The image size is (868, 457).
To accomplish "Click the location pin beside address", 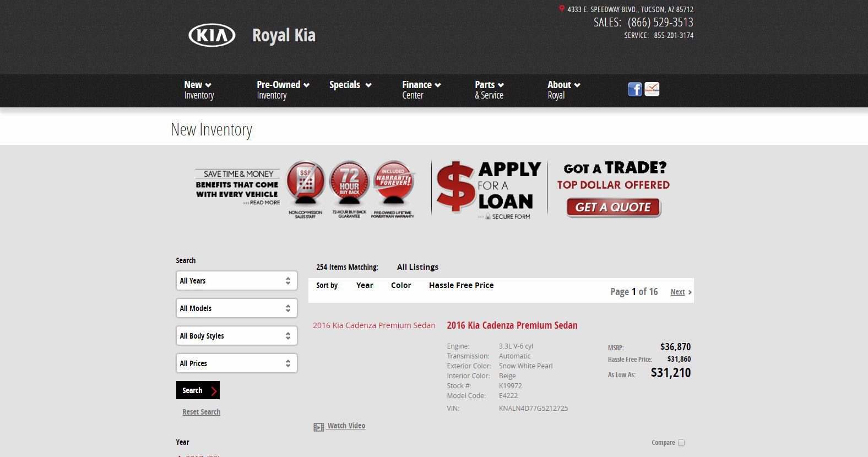I will [x=562, y=9].
